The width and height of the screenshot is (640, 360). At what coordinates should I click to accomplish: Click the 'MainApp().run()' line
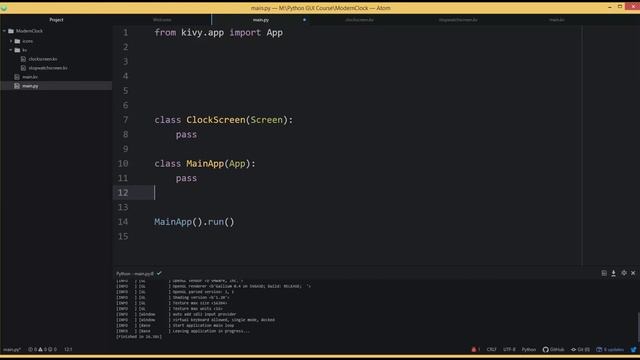[194, 222]
